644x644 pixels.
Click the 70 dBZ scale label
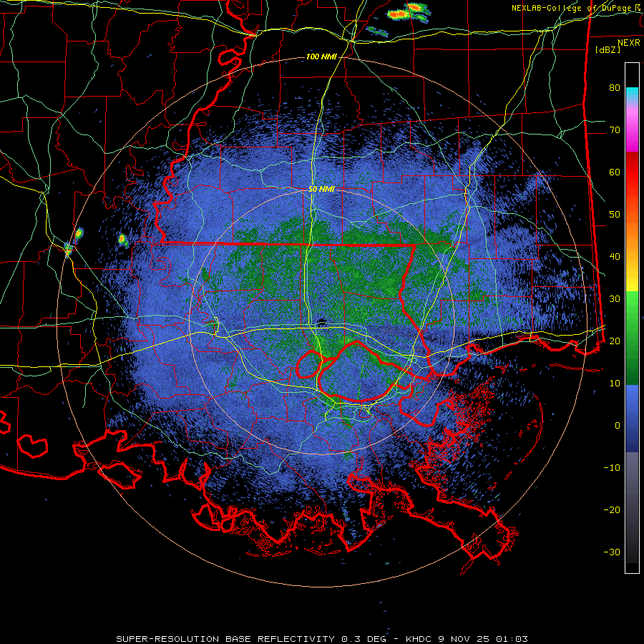[x=615, y=130]
